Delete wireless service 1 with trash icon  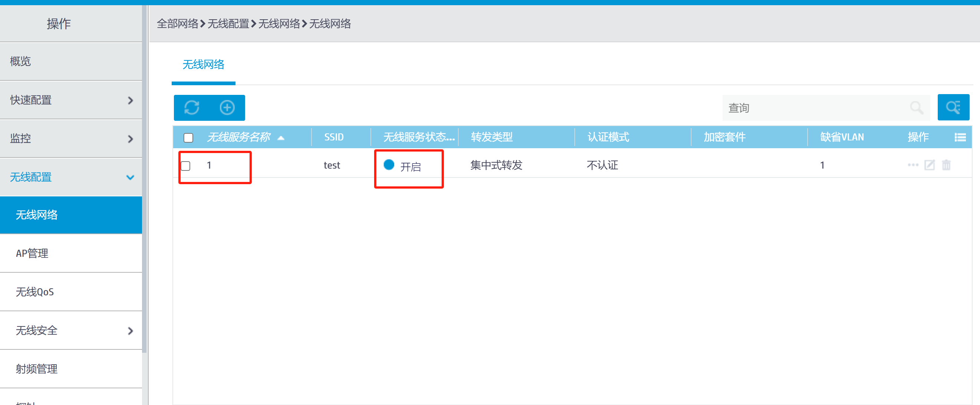(x=946, y=165)
